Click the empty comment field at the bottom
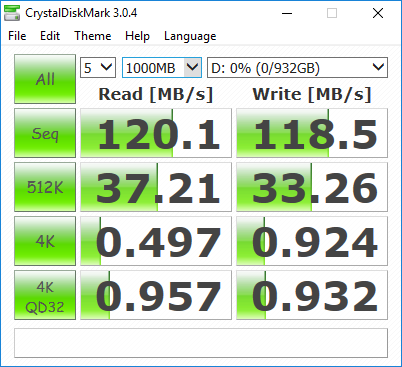Viewport: 402px width, 367px height. [201, 343]
